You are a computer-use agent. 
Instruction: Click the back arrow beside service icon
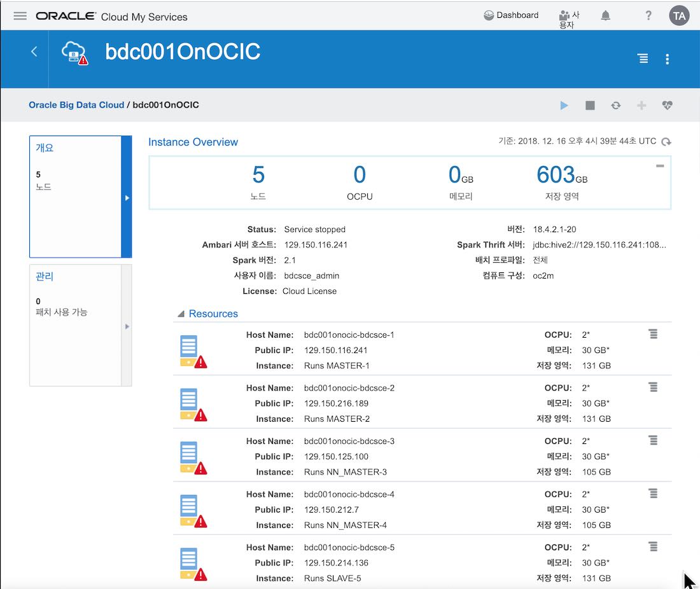pos(34,52)
